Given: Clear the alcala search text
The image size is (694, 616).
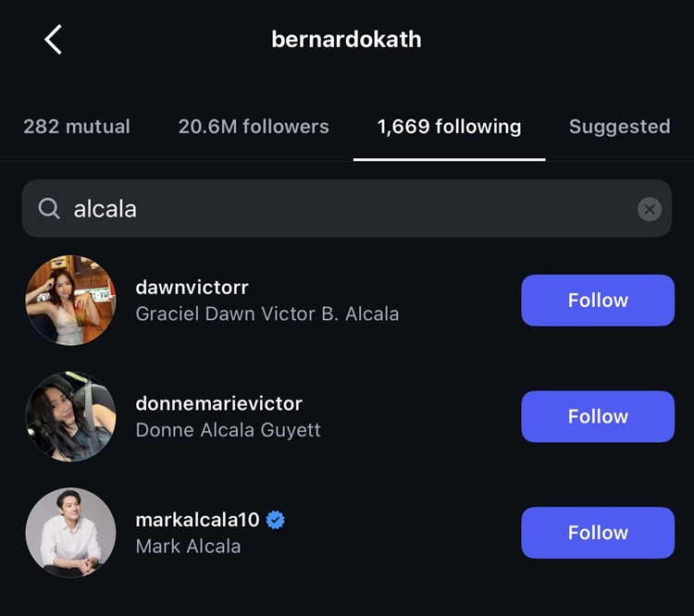Looking at the screenshot, I should [650, 209].
